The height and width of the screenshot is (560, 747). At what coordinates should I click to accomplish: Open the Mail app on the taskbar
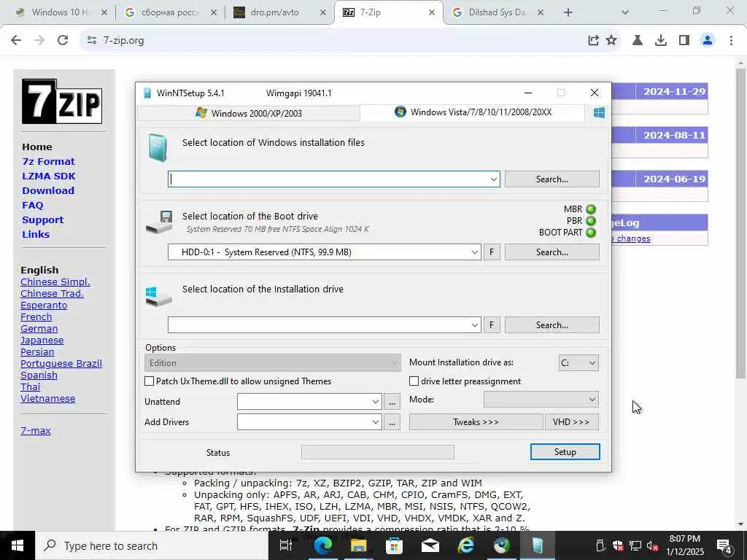(430, 545)
